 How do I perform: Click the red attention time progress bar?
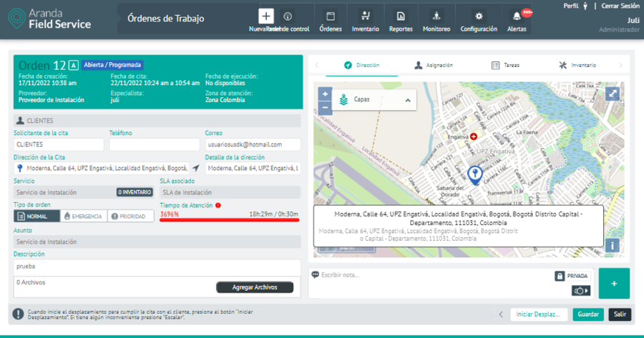pyautogui.click(x=229, y=220)
